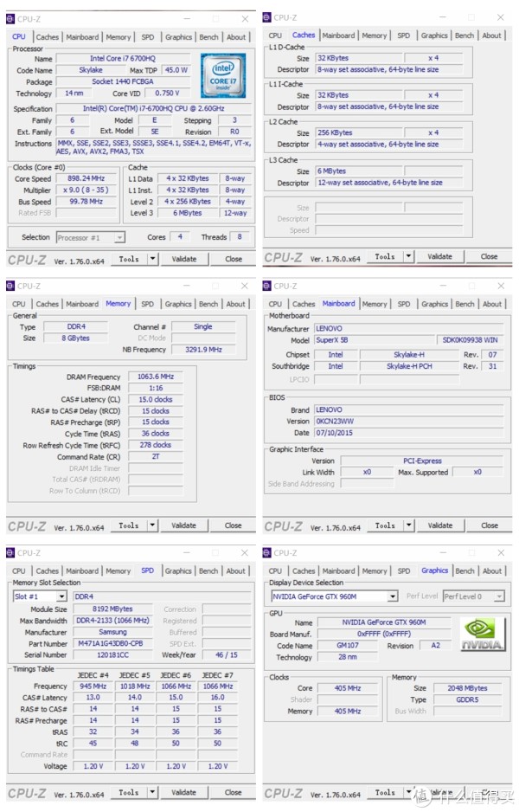This screenshot has height=812, width=519.
Task: Click the Part Number value M471A1G43DB0-CPB
Action: point(112,644)
